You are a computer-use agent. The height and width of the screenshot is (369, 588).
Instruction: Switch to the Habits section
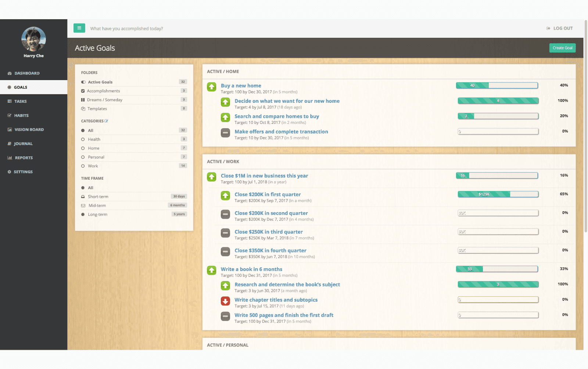point(21,115)
